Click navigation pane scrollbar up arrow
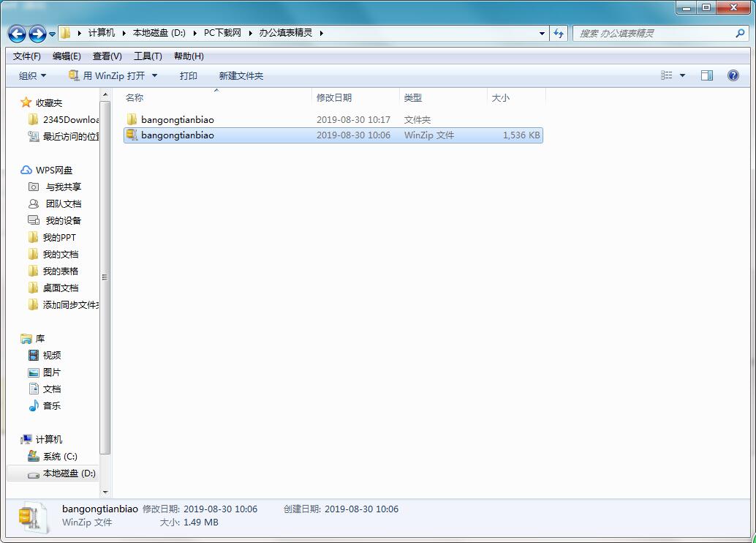This screenshot has height=543, width=756. (x=105, y=94)
